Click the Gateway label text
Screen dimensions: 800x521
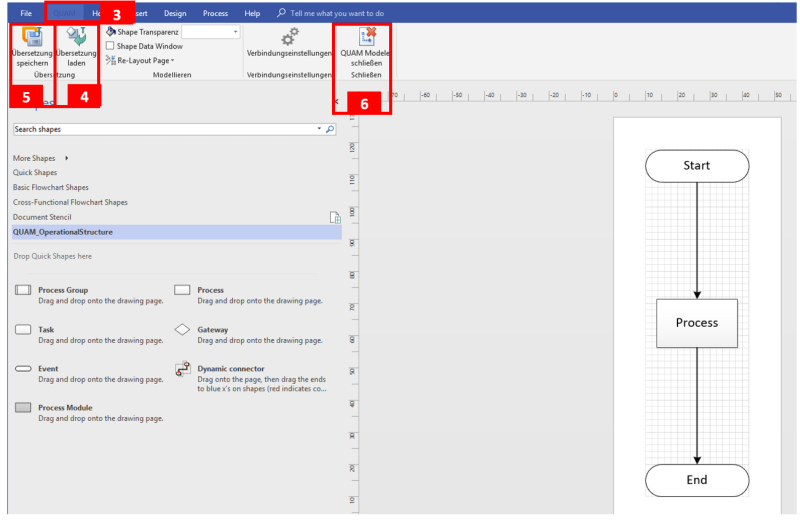click(x=213, y=330)
